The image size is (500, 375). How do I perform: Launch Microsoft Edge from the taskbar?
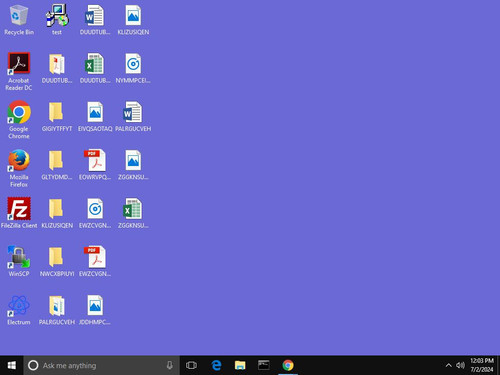(216, 365)
